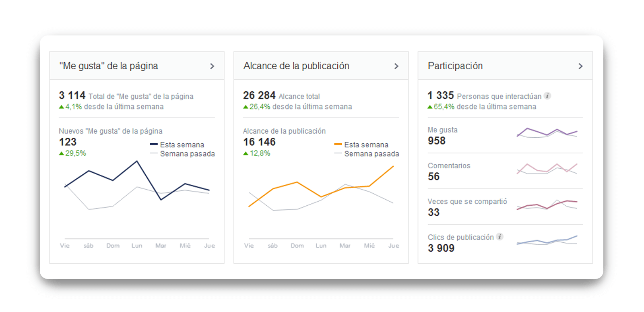This screenshot has width=644, height=312.
Task: Click info icon beside Clics de publicación
Action: [x=500, y=237]
